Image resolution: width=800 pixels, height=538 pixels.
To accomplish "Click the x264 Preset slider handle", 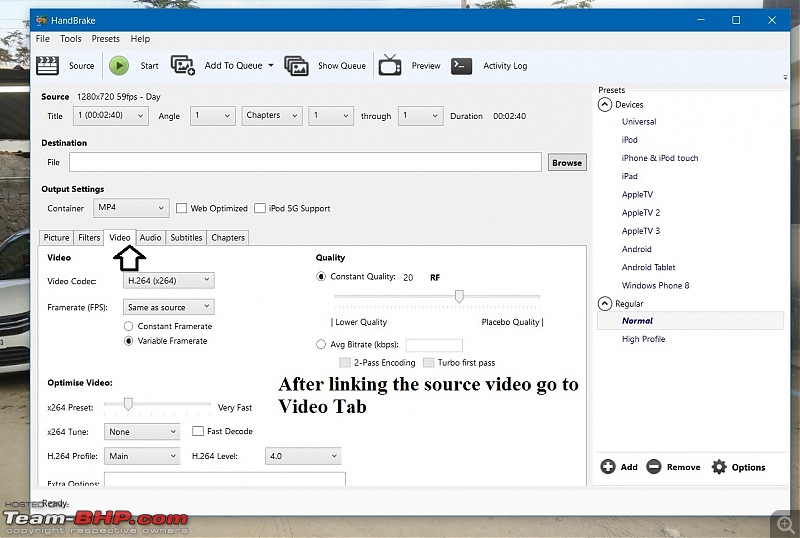I will coord(128,404).
